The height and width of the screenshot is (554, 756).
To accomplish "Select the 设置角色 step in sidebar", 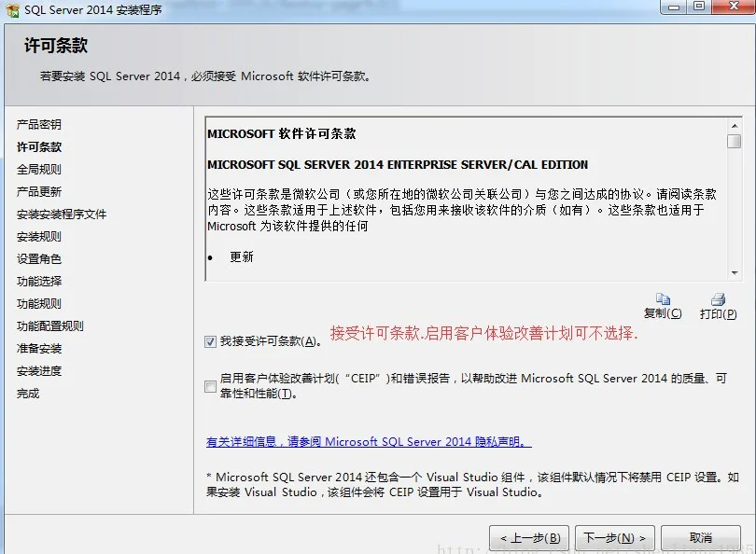I will click(39, 259).
